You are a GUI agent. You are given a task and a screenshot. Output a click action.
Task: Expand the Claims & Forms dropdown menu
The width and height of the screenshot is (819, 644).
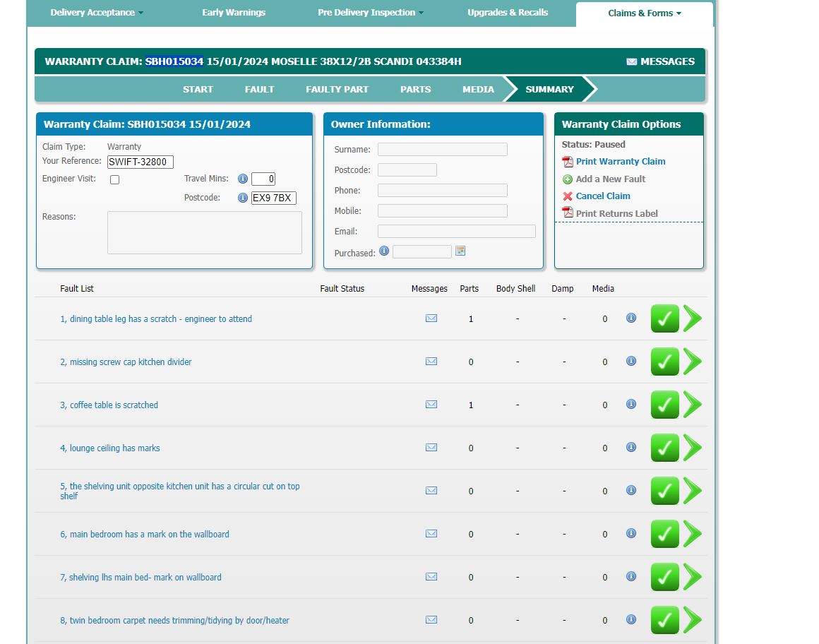pos(644,13)
